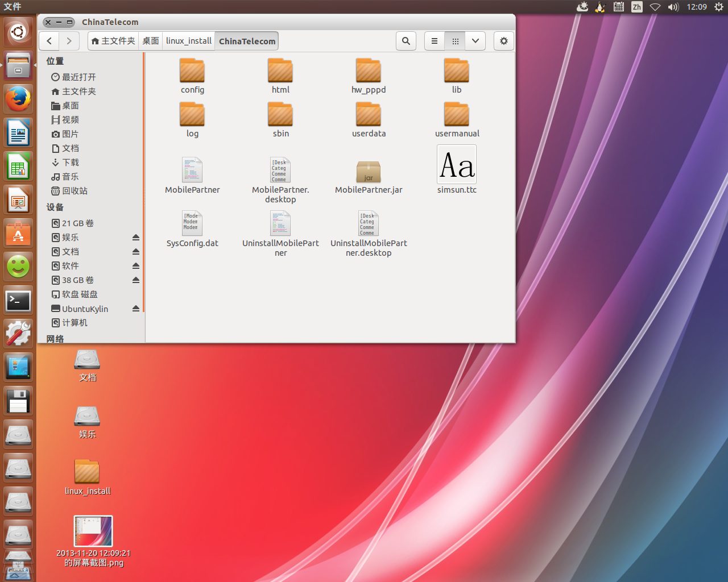Open the log folder
Image resolution: width=728 pixels, height=582 pixels.
point(192,119)
